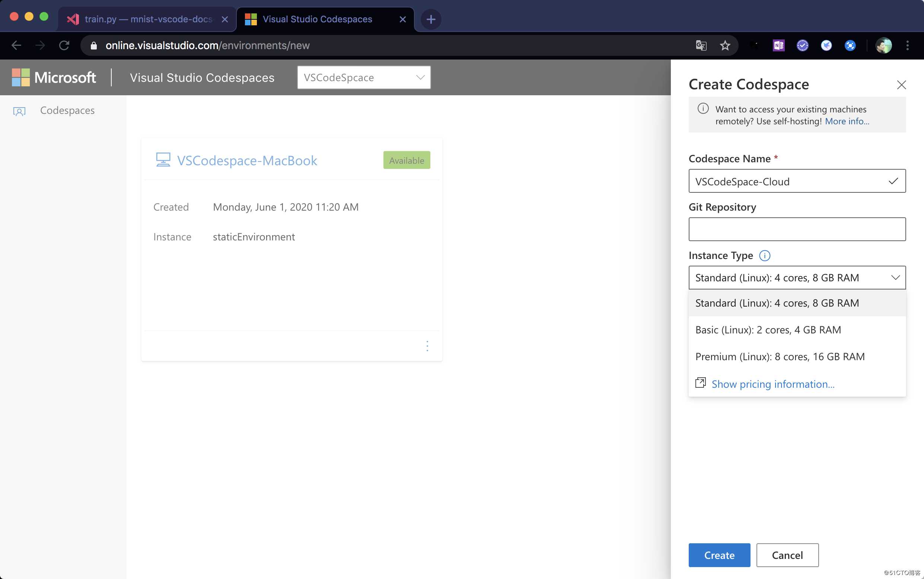924x579 pixels.
Task: Open the More info link about self-hosting
Action: (x=847, y=121)
